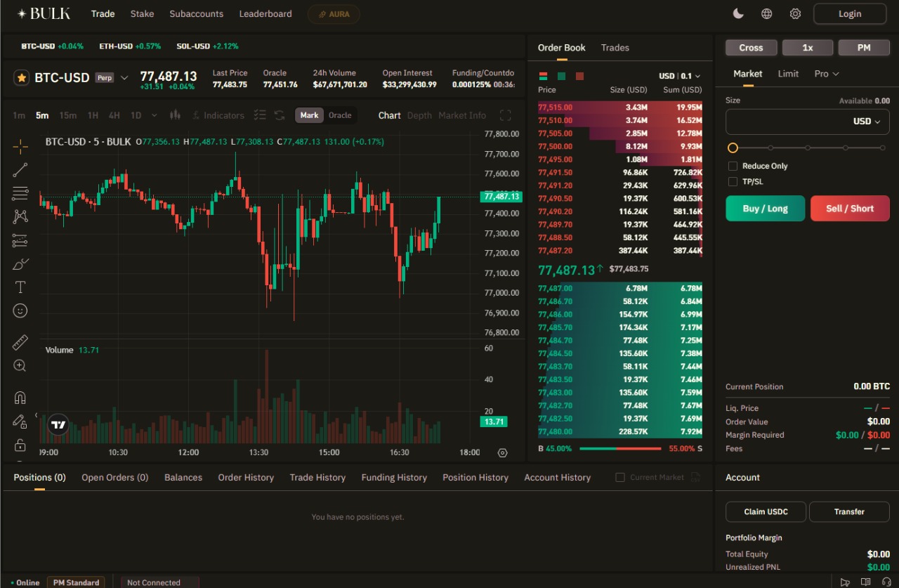Click the size percentage slider handle
The image size is (899, 588).
[733, 148]
